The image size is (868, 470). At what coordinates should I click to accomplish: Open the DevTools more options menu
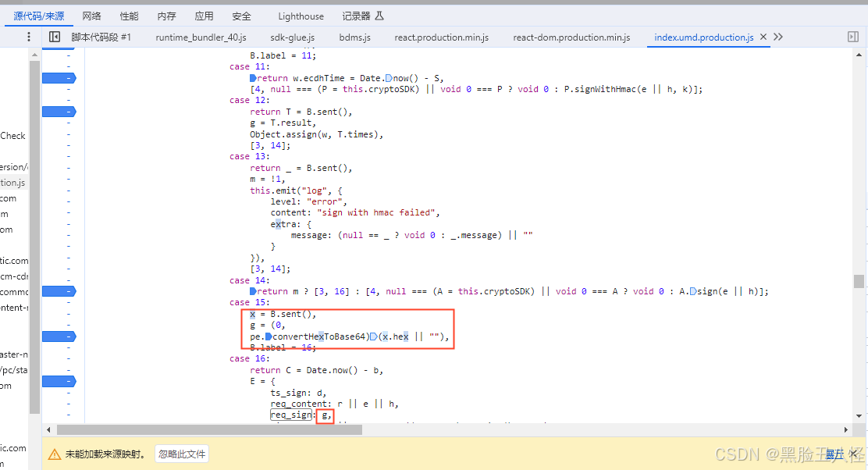pyautogui.click(x=28, y=37)
